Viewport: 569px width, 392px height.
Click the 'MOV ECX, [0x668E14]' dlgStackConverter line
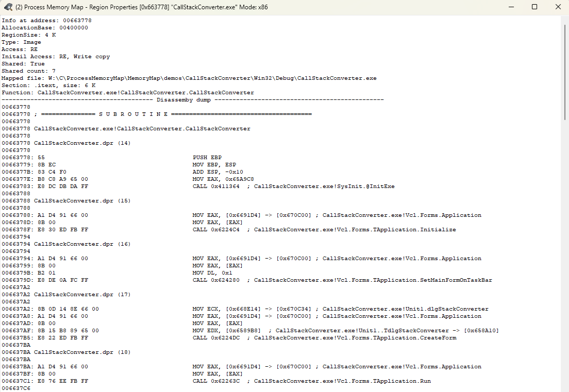click(340, 309)
